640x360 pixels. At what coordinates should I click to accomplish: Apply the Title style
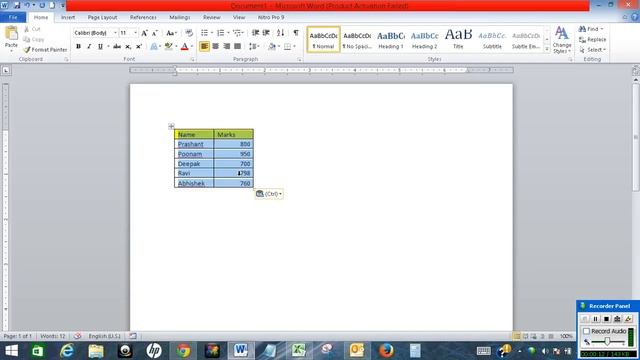point(458,40)
